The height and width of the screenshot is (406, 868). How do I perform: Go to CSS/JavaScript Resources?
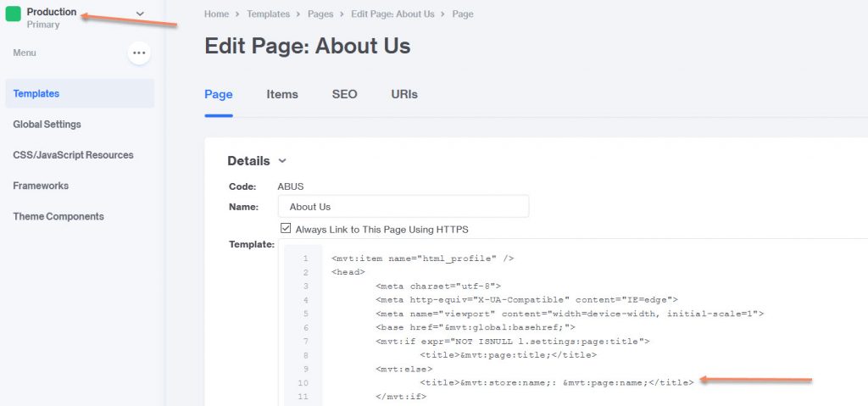73,155
